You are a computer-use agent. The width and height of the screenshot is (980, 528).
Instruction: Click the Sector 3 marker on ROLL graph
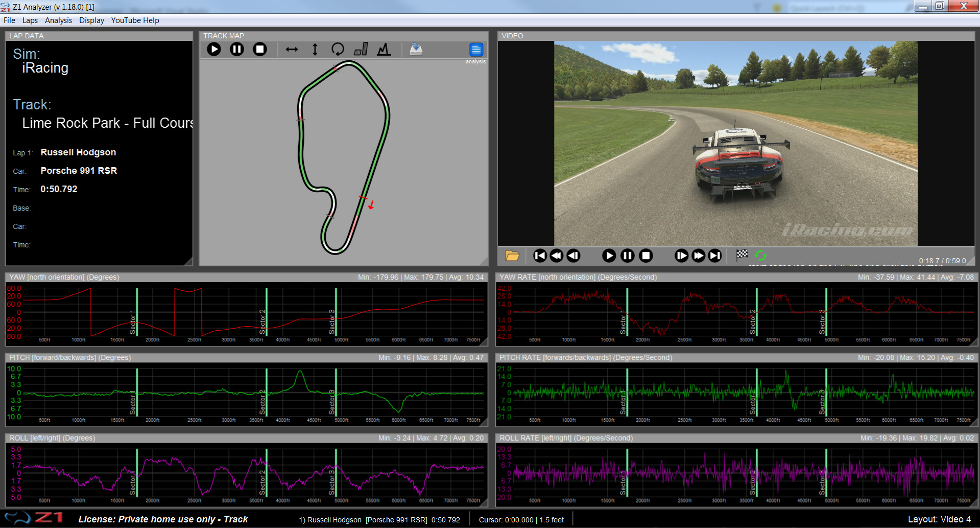(336, 473)
